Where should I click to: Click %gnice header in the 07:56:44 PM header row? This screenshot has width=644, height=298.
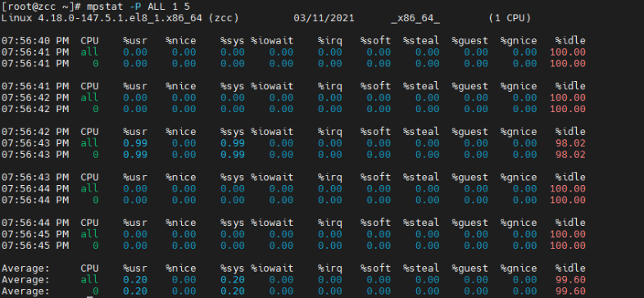click(519, 223)
